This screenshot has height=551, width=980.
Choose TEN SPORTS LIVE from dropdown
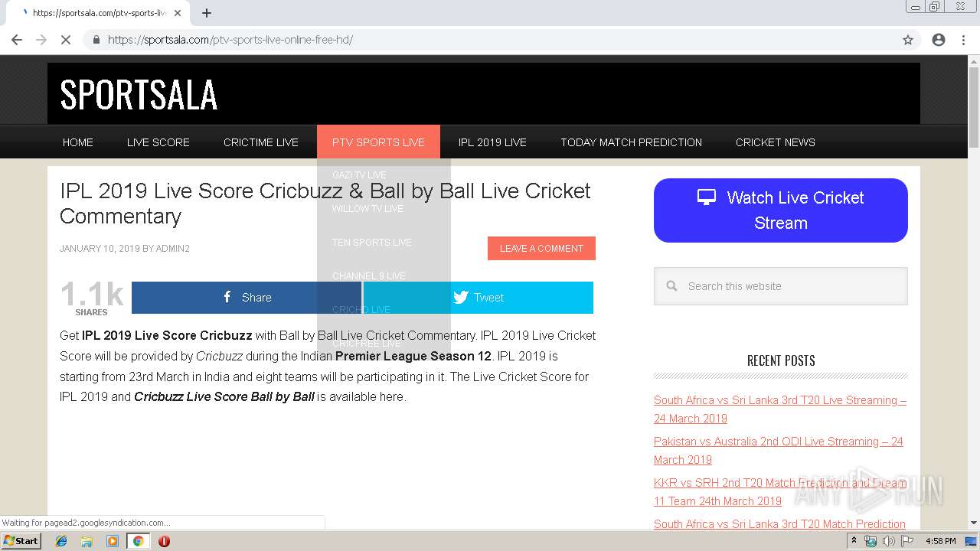[x=372, y=243]
